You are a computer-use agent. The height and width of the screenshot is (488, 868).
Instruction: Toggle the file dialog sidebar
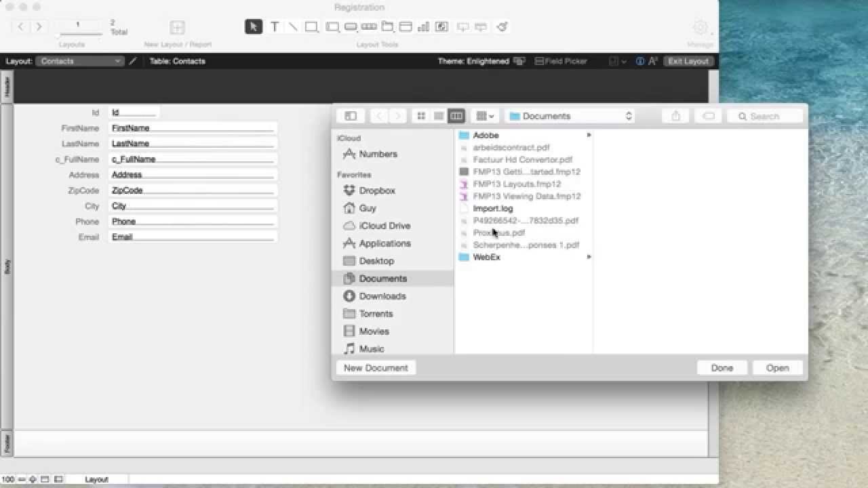351,116
